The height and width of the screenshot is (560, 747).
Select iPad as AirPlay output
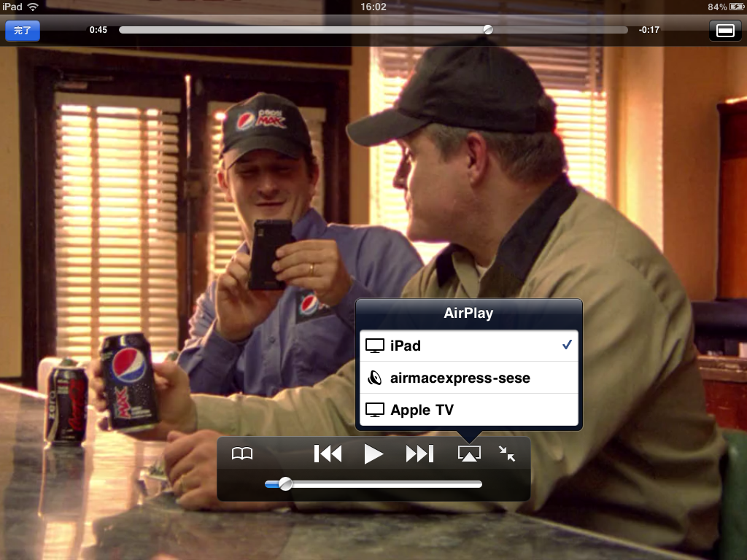469,346
